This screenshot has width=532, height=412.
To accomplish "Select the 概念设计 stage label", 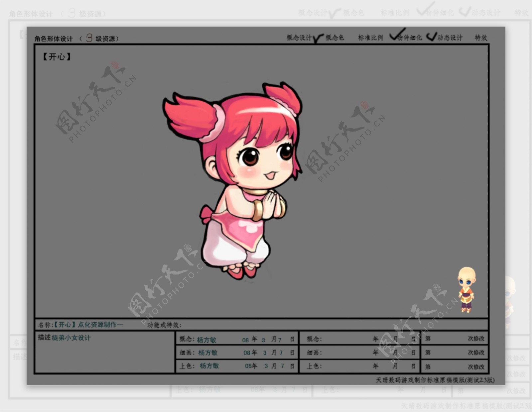I will [x=299, y=38].
